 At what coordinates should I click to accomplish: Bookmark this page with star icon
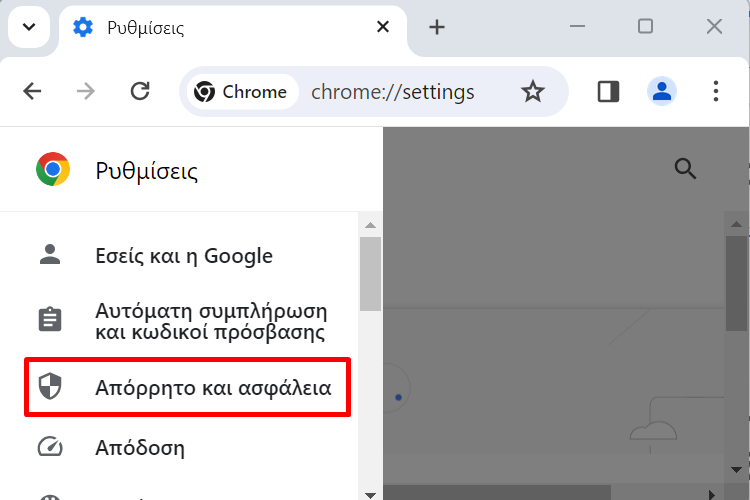point(532,91)
